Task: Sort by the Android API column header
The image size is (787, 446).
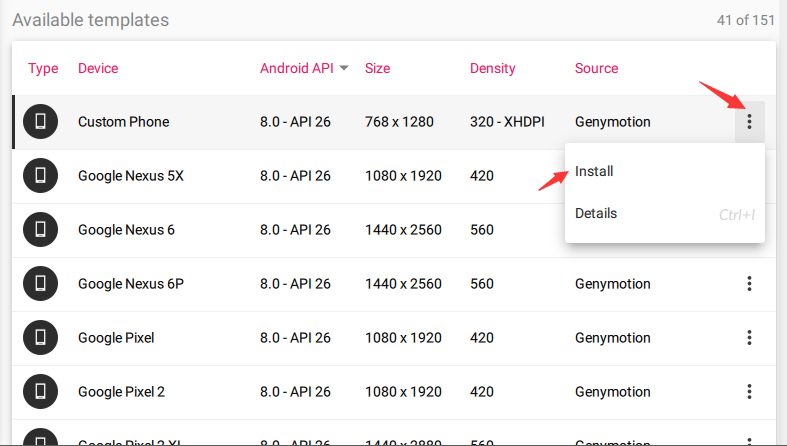Action: tap(297, 68)
